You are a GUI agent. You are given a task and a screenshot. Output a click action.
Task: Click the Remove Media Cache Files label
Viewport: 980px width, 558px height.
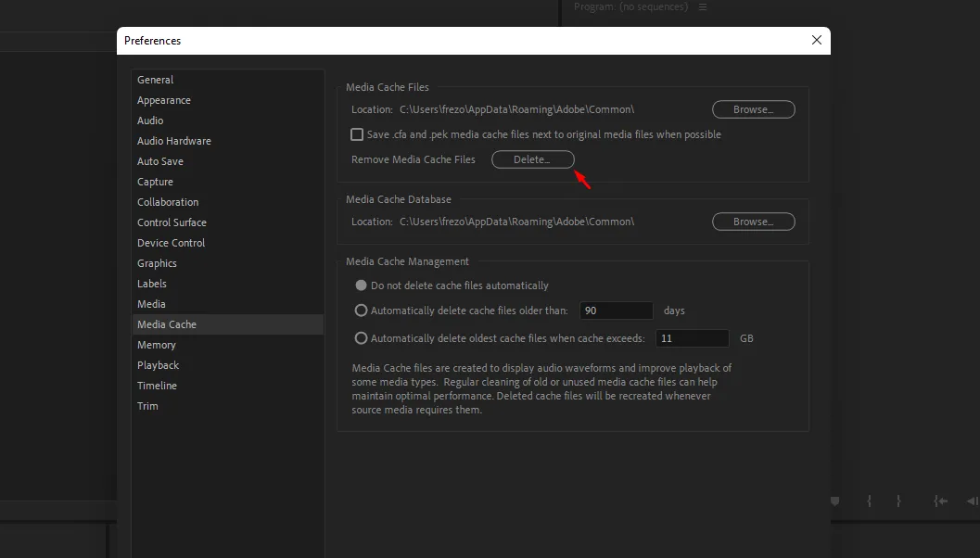tap(414, 159)
